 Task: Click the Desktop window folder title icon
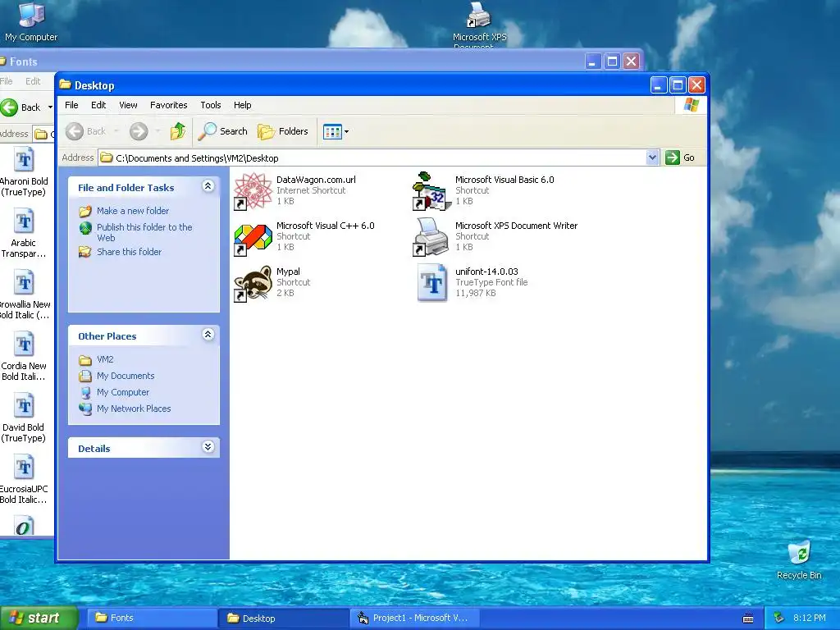[66, 84]
